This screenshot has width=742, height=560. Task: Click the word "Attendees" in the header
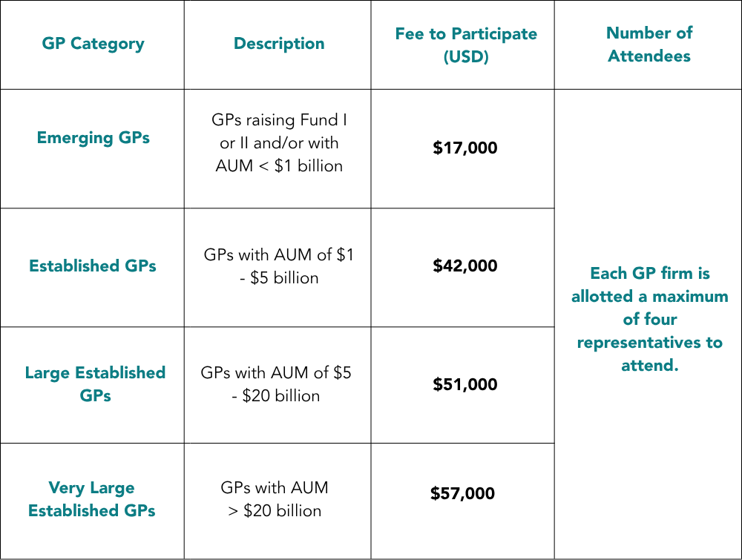[649, 56]
